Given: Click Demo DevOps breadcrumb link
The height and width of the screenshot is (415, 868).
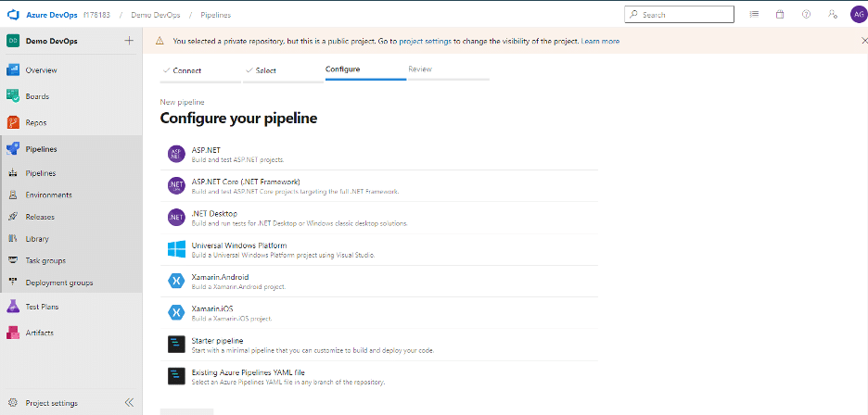Looking at the screenshot, I should pos(154,15).
